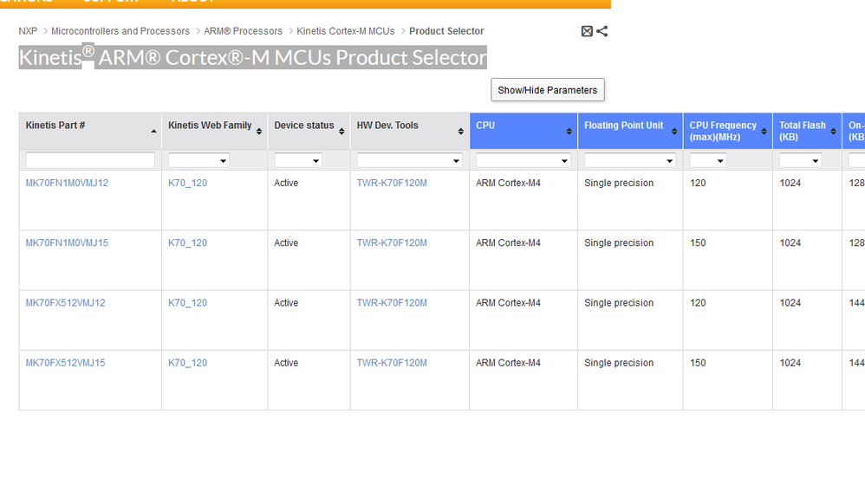Open TWR-K70F120M link in MK70FX512VMJ12 row

point(392,303)
